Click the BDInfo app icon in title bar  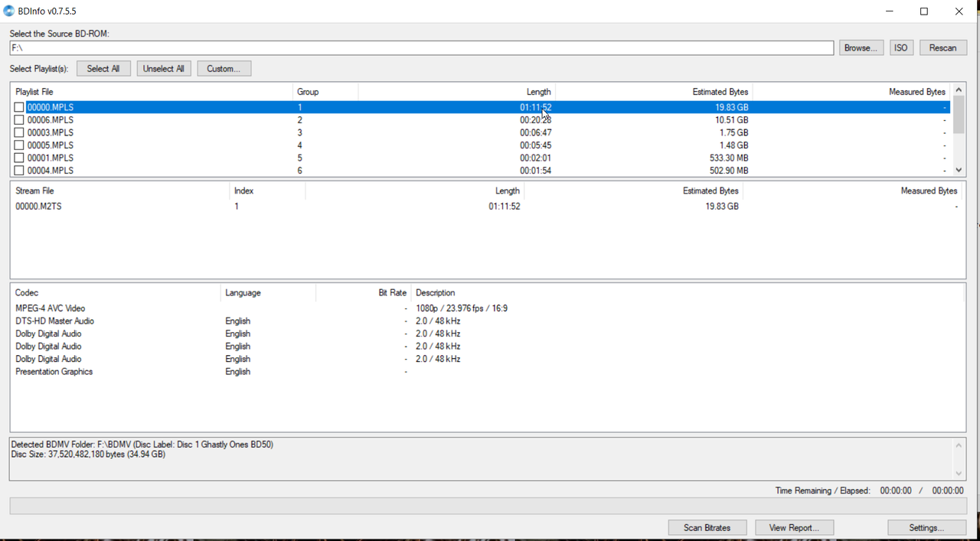coord(9,11)
